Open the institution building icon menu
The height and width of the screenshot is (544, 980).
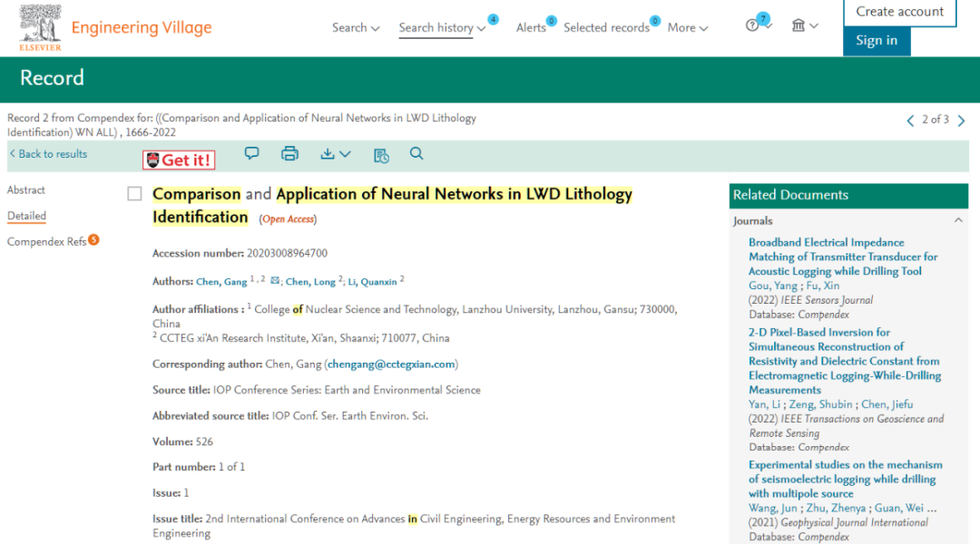(799, 25)
